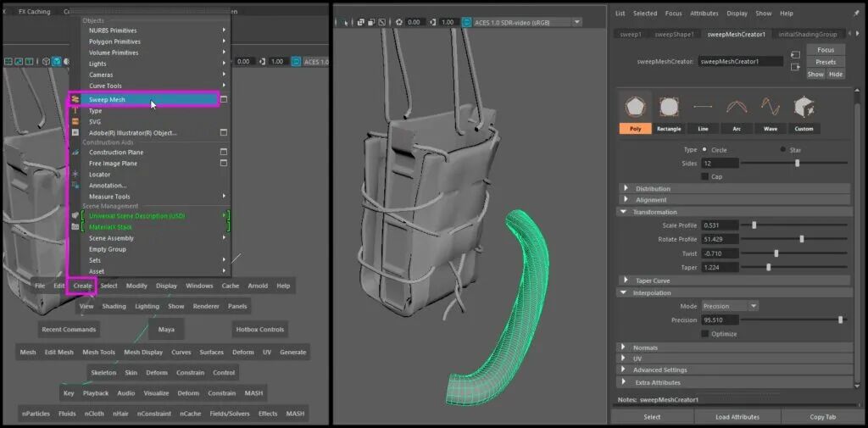Click the exposure icon before the 0.00 field
Screen dimensions: 868x428
coord(399,22)
